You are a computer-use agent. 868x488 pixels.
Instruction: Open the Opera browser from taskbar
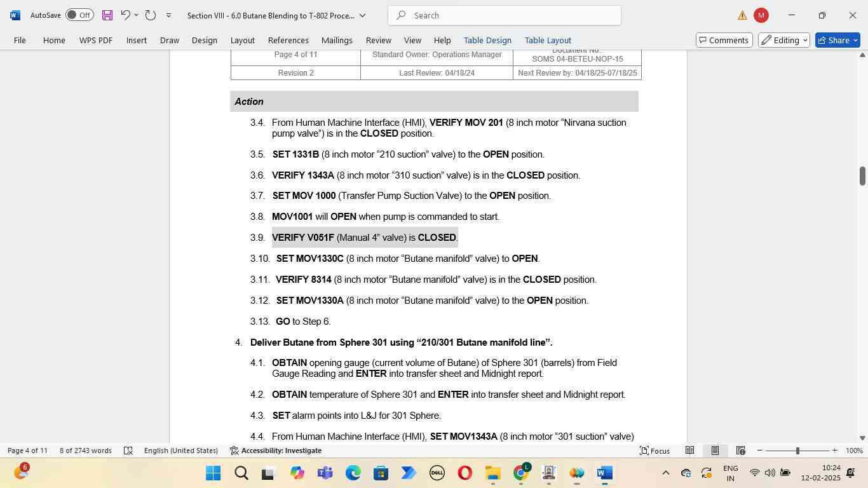(x=465, y=473)
